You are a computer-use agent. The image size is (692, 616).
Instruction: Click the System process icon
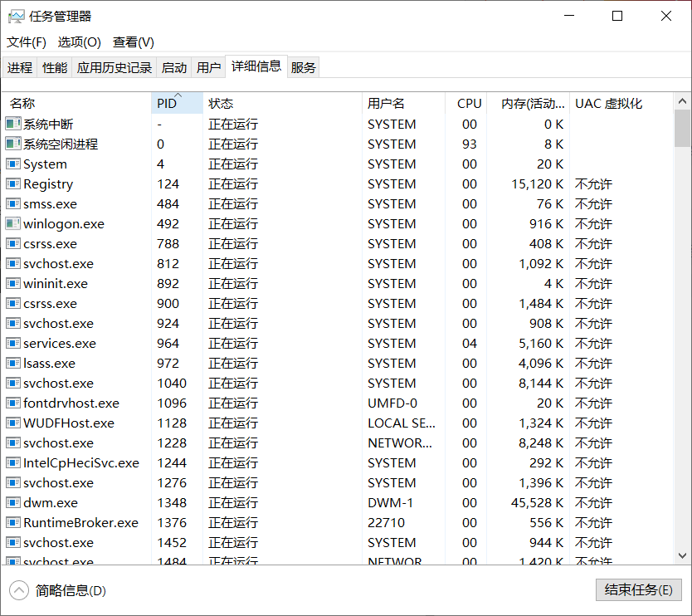(12, 164)
